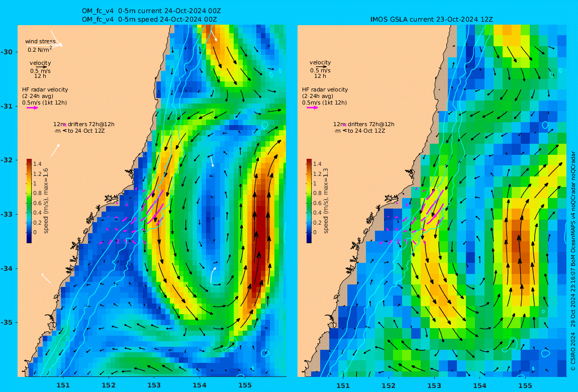This screenshot has width=578, height=392.
Task: Click the '1.4' color bar tick in IMOS GSLA map
Action: 317,164
